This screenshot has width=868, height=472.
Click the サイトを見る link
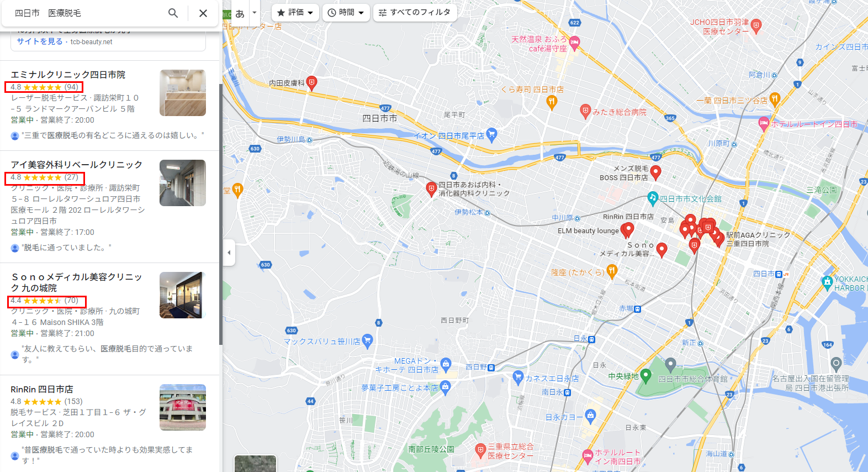point(40,41)
